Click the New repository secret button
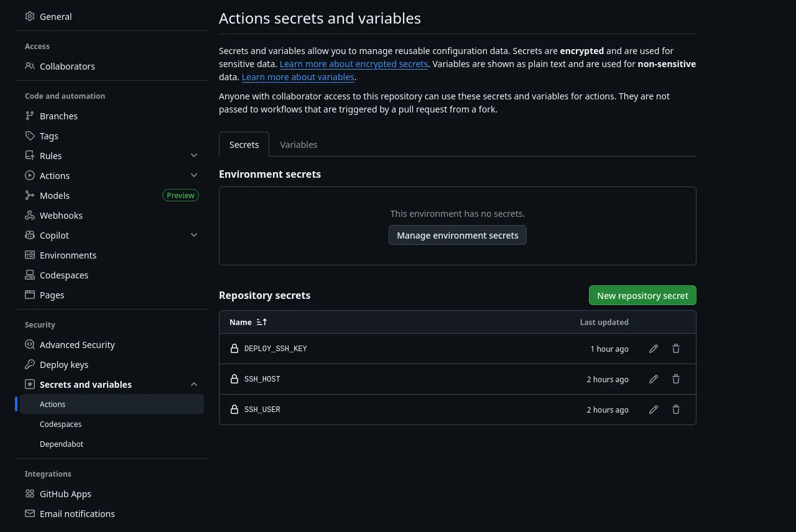Viewport: 796px width, 532px height. [x=642, y=295]
